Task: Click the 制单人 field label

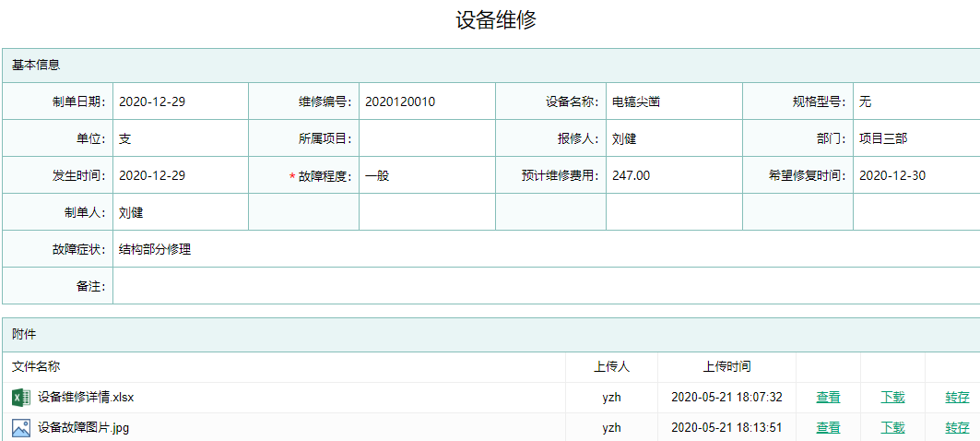Action: 85,213
